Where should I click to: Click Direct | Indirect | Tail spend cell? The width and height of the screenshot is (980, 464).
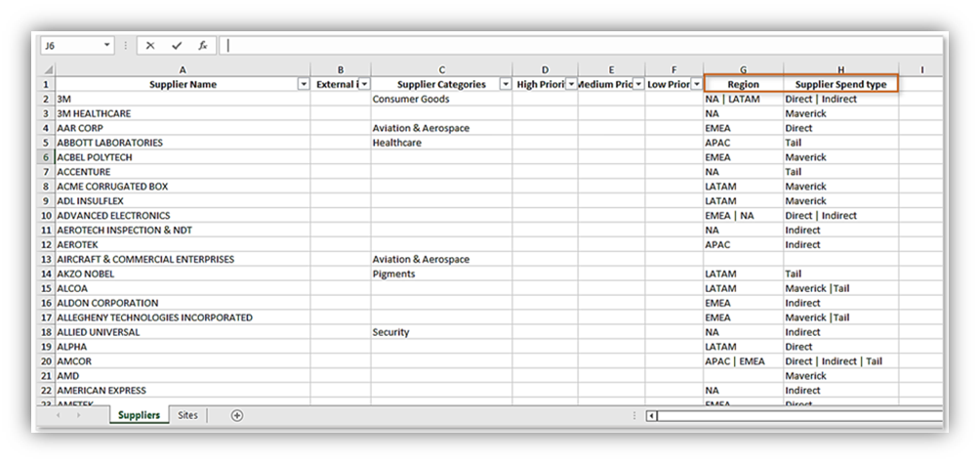click(x=841, y=361)
